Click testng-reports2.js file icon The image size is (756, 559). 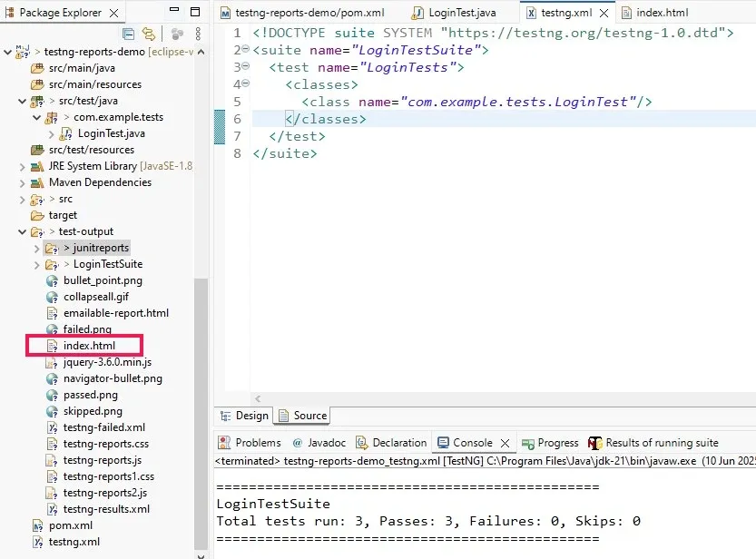coord(52,494)
